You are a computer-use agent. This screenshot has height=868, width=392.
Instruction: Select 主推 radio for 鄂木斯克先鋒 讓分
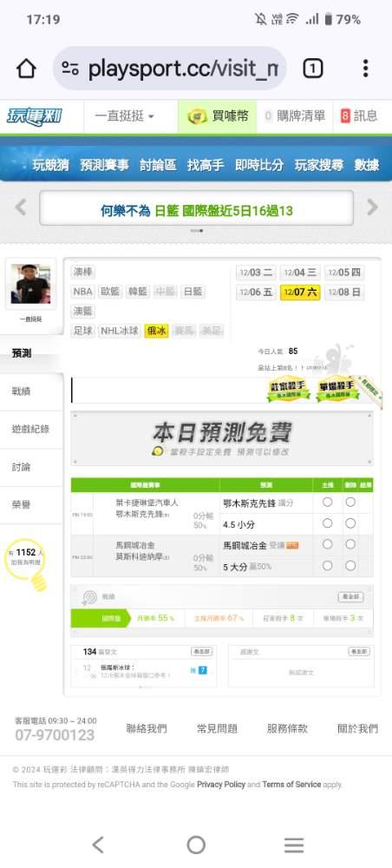coord(327,502)
